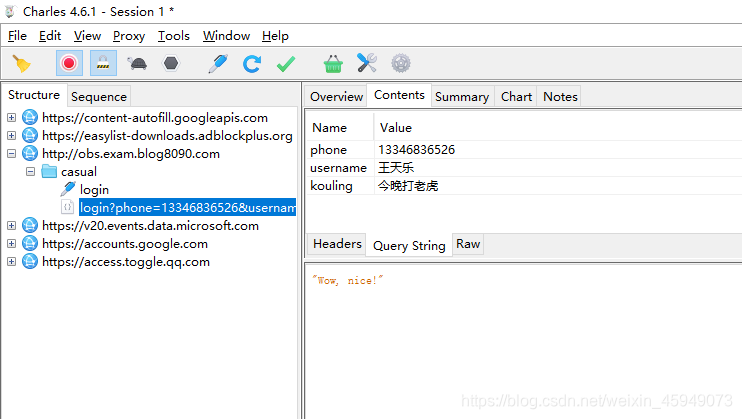Click the blue Repeat request icon
This screenshot has height=419, width=742.
point(252,63)
